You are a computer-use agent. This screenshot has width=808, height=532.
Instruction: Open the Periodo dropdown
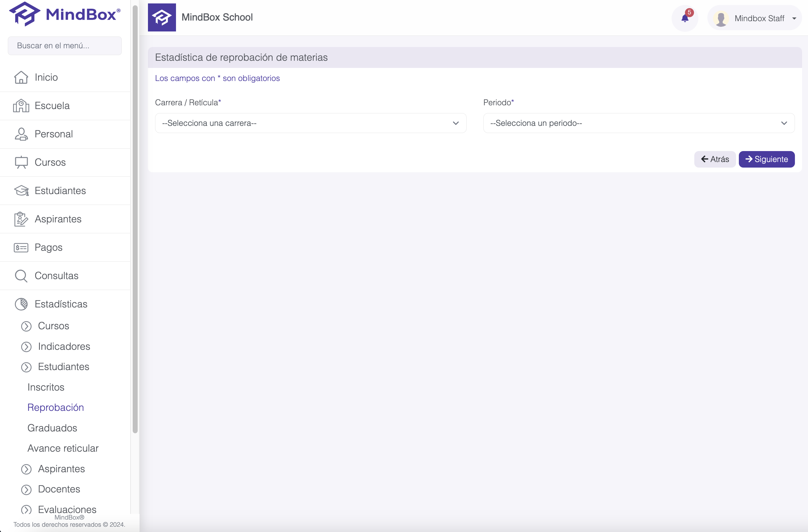639,123
